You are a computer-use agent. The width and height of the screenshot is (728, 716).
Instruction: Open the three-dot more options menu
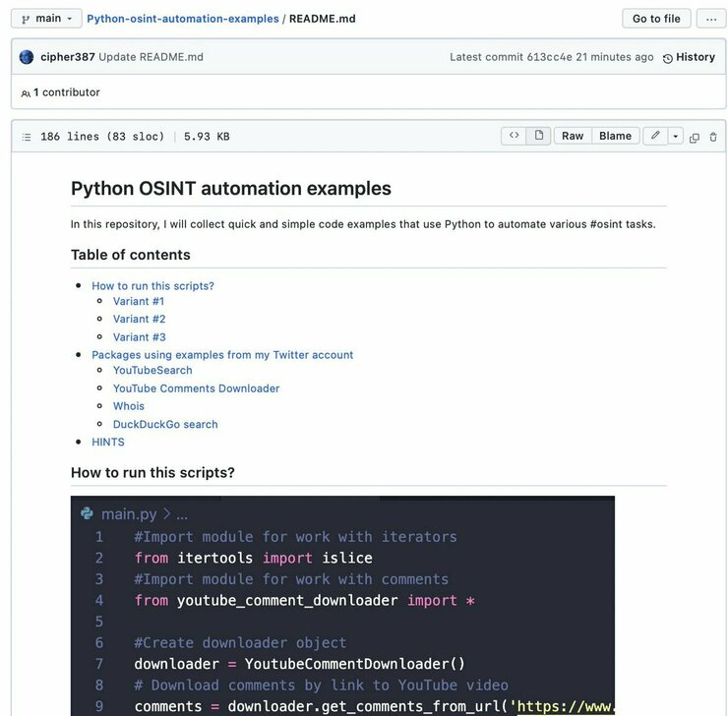click(x=711, y=19)
